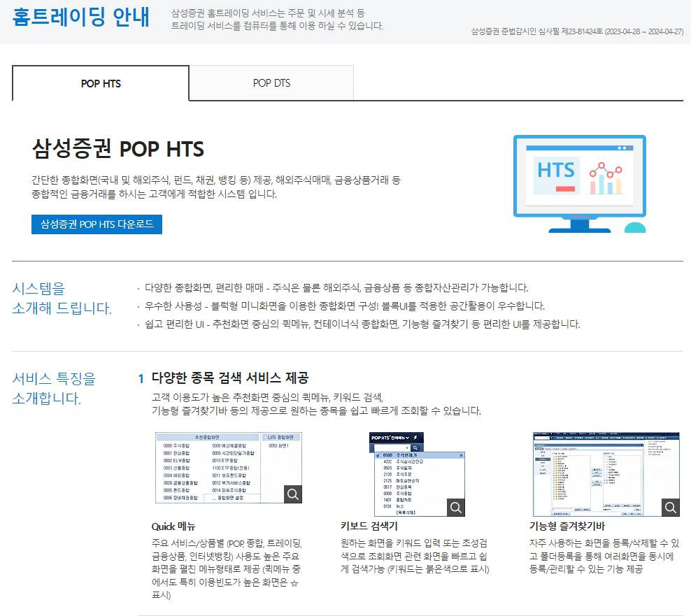Image resolution: width=691 pixels, height=616 pixels.
Task: Select 0004 해외종합 in the Quick menu preview
Action: tap(178, 475)
